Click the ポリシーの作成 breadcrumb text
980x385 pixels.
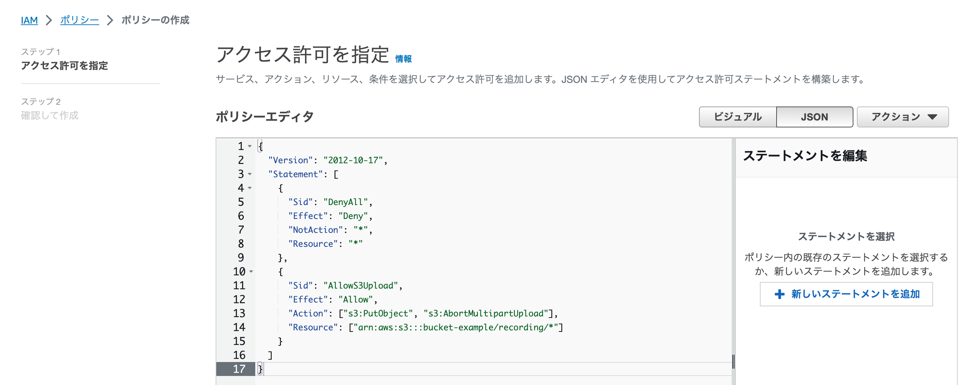[155, 20]
